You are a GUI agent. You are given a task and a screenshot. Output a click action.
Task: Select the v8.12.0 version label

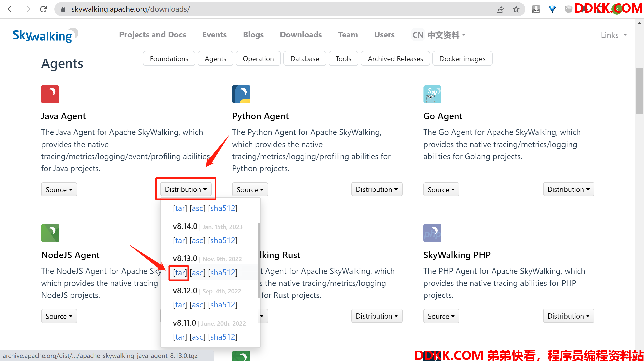[x=185, y=291]
